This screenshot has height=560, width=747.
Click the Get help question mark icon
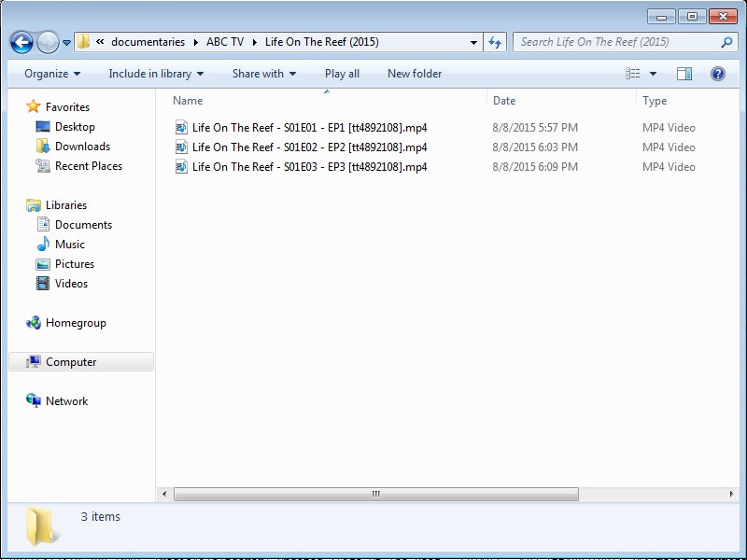pos(717,74)
